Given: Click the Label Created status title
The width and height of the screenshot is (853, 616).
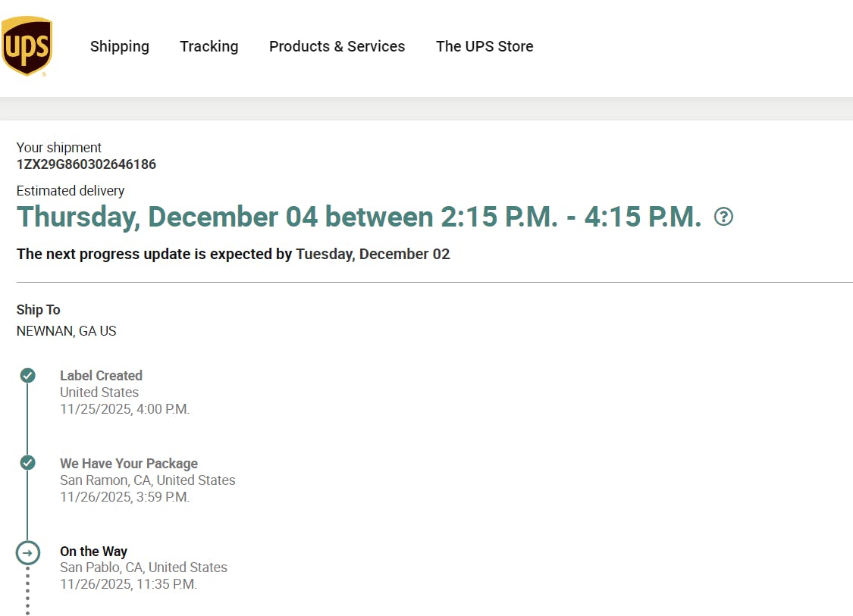Looking at the screenshot, I should [x=101, y=375].
